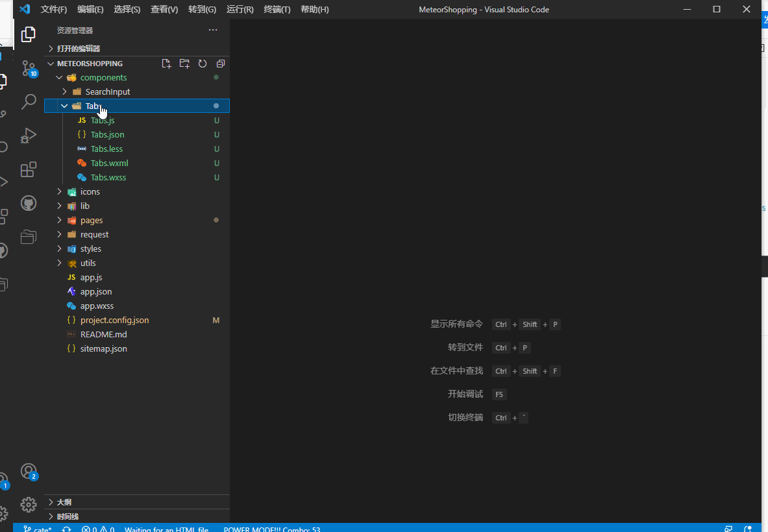Open app.json in the explorer
This screenshot has height=532, width=768.
coord(136,292)
